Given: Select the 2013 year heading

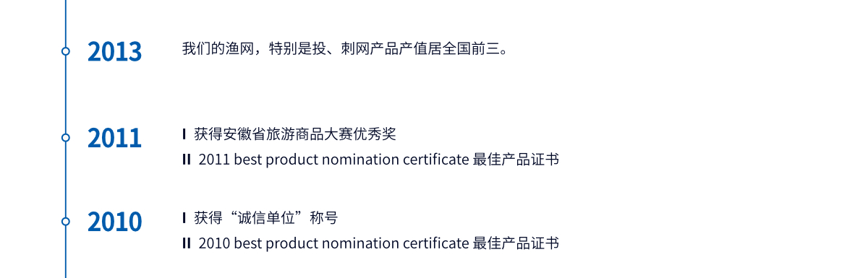Looking at the screenshot, I should pos(115,52).
